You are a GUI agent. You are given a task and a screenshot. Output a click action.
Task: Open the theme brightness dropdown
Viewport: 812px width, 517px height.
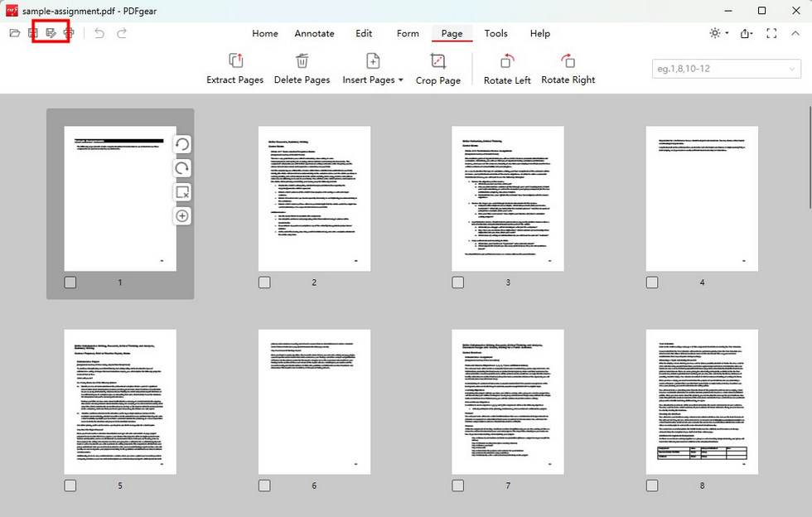(x=717, y=33)
